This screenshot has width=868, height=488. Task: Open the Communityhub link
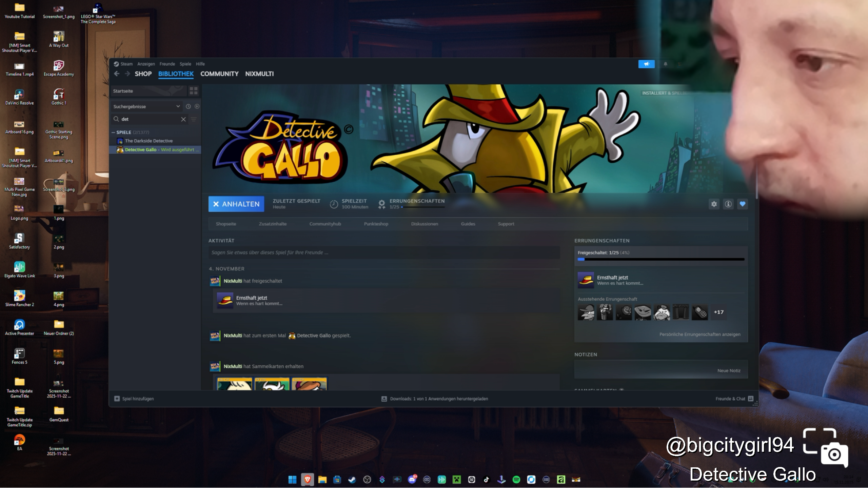pos(325,224)
